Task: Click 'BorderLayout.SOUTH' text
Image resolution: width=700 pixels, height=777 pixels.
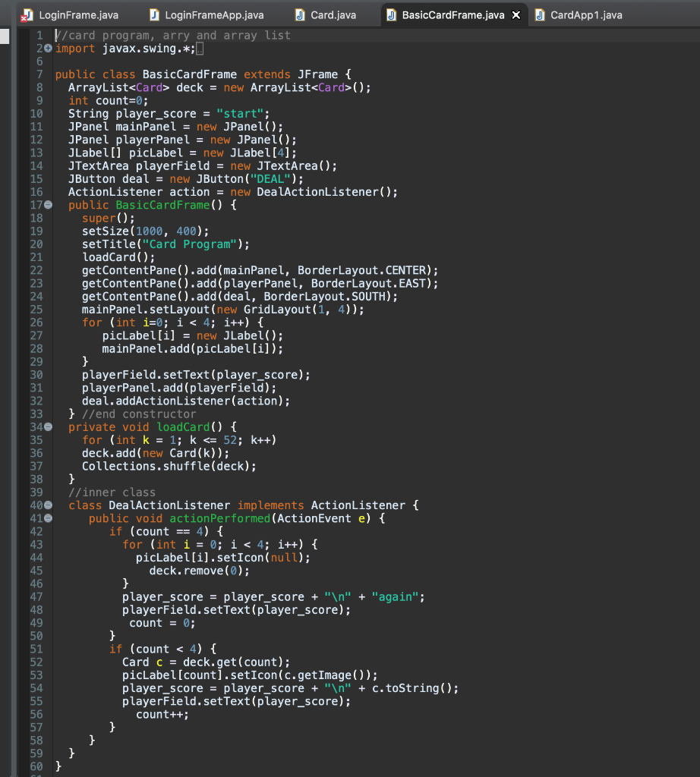Action: [324, 297]
